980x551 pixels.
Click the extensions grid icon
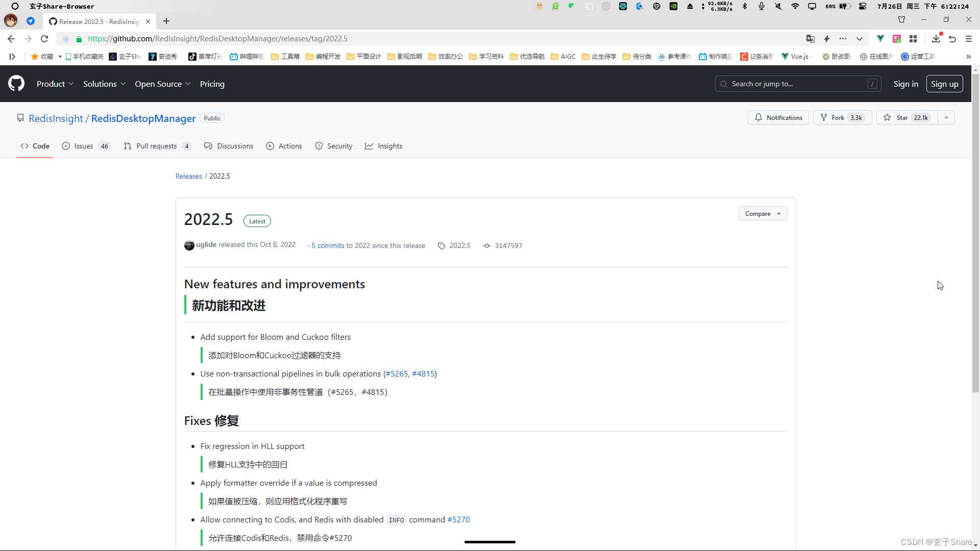pos(913,39)
